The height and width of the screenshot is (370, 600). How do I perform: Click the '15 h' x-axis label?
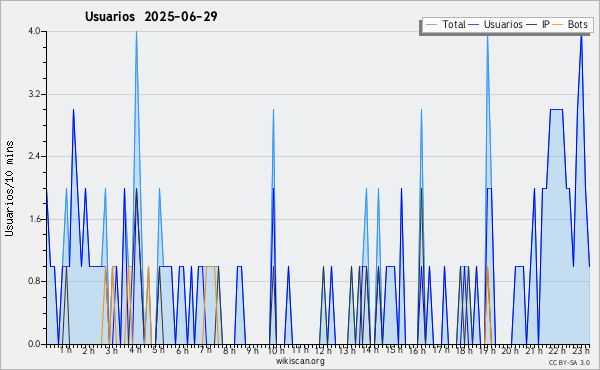pyautogui.click(x=394, y=350)
